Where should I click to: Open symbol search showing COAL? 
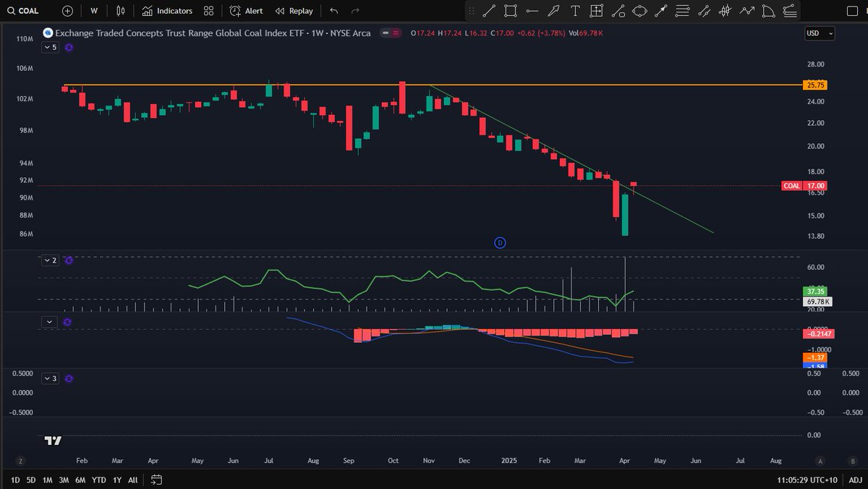(23, 11)
